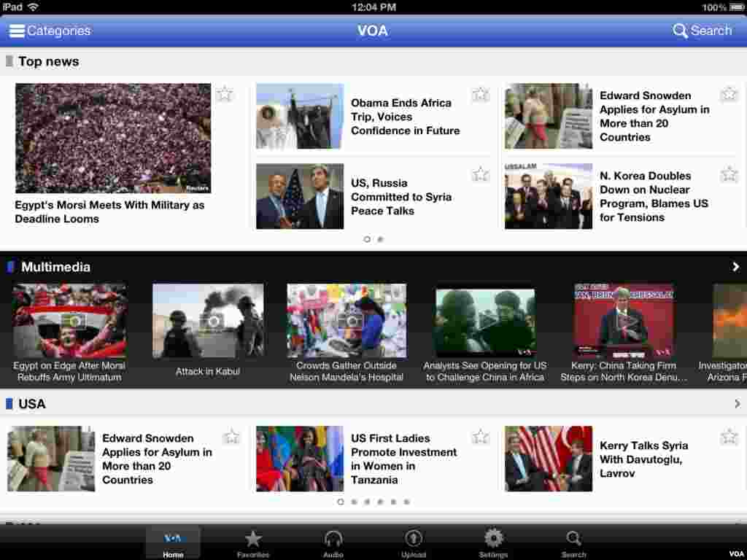Open the Kerry and Lavrov photo thumbnail
The height and width of the screenshot is (560, 747).
pyautogui.click(x=300, y=196)
